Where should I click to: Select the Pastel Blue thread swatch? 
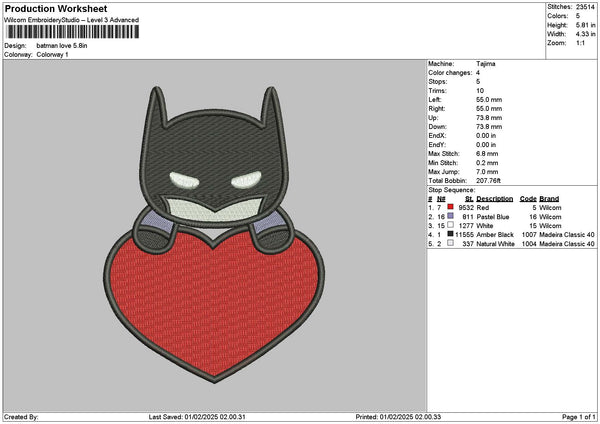pyautogui.click(x=450, y=216)
